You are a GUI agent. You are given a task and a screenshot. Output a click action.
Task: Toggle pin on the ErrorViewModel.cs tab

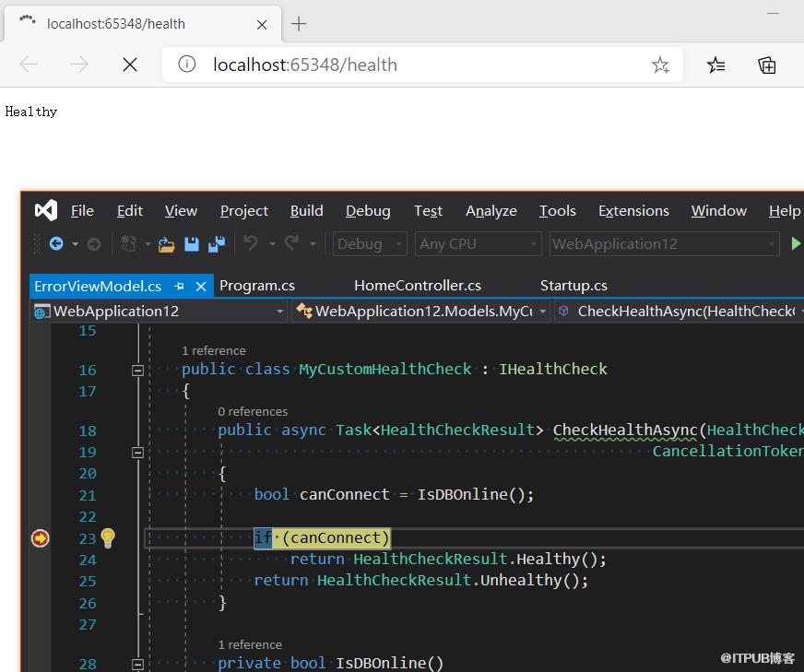(179, 286)
